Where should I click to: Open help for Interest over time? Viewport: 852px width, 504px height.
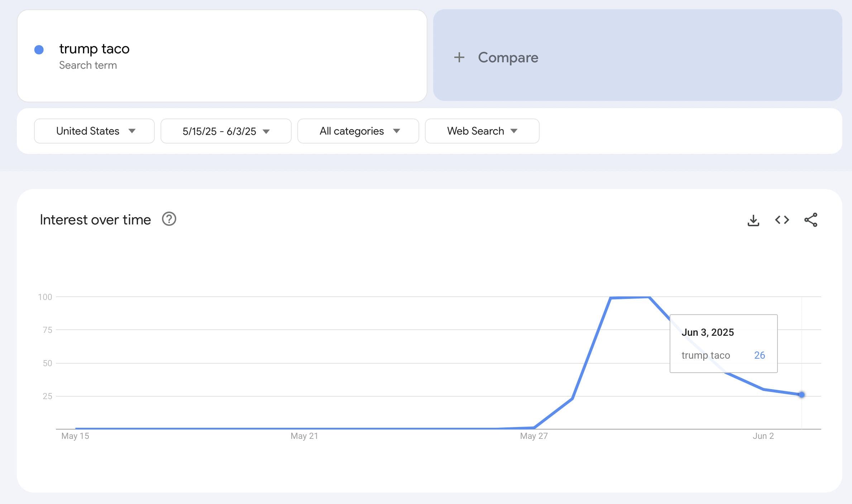[169, 219]
